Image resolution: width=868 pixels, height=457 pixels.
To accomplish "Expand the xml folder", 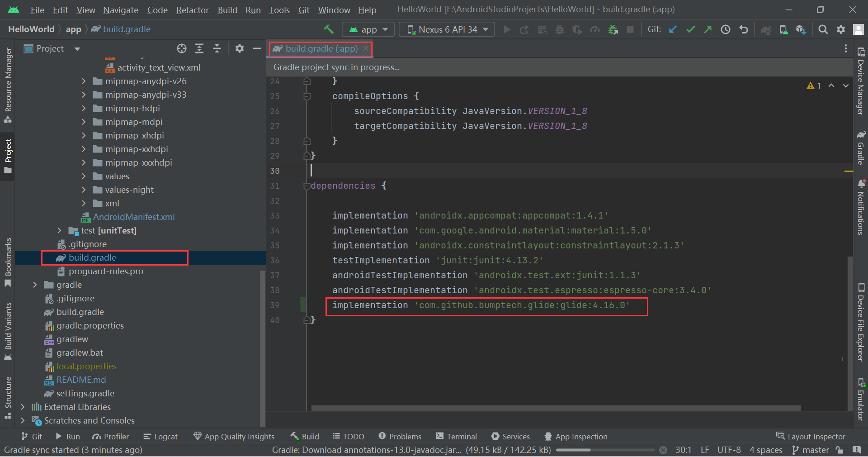I will (x=84, y=204).
